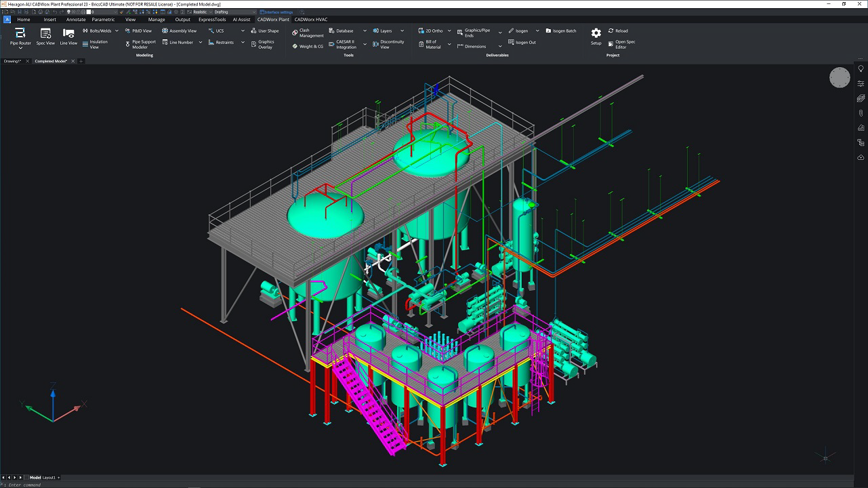
Task: Click the LookFrom view navigation disc
Action: click(840, 78)
